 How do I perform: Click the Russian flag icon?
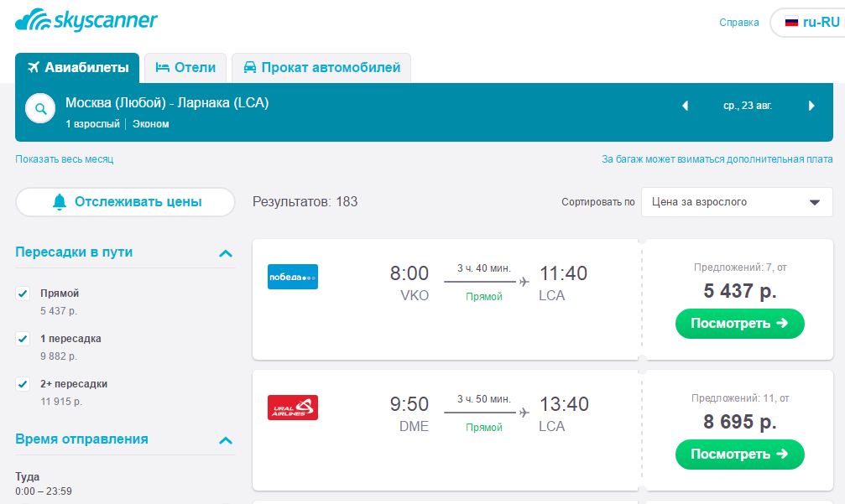[x=791, y=23]
